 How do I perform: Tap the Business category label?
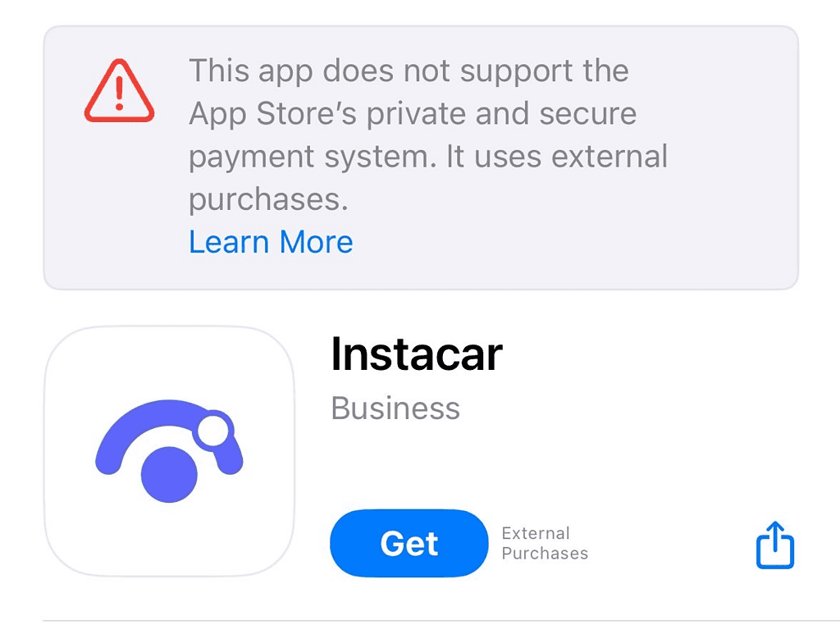point(395,408)
